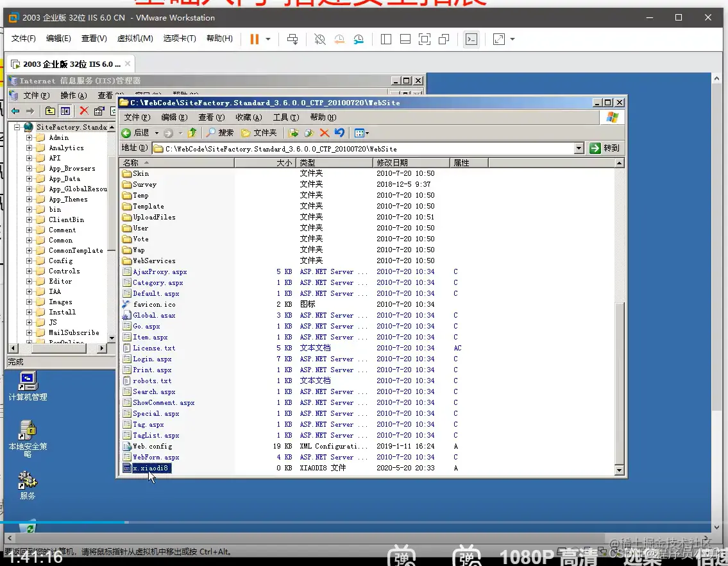The width and height of the screenshot is (728, 566).
Task: Toggle thumbnail bar view icon in VMware
Action: pos(405,39)
